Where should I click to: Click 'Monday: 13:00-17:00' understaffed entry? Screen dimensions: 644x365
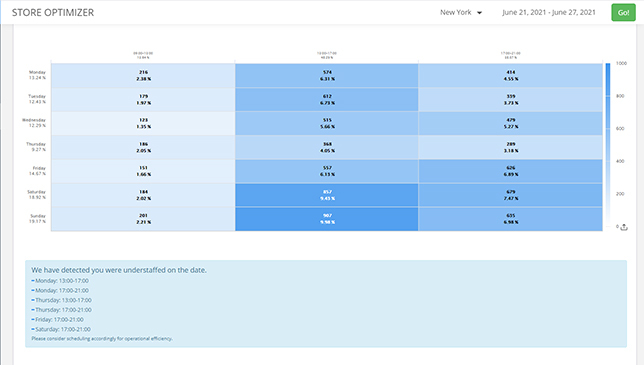(x=62, y=281)
